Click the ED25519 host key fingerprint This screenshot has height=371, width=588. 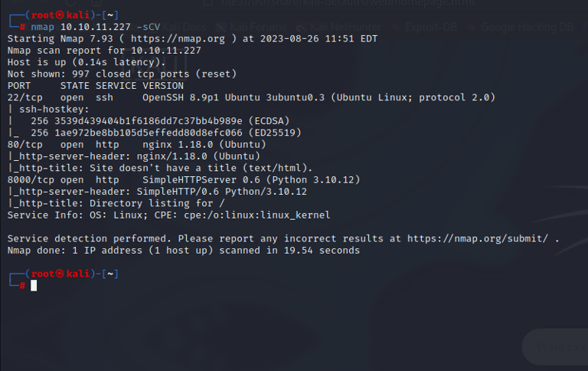(145, 133)
